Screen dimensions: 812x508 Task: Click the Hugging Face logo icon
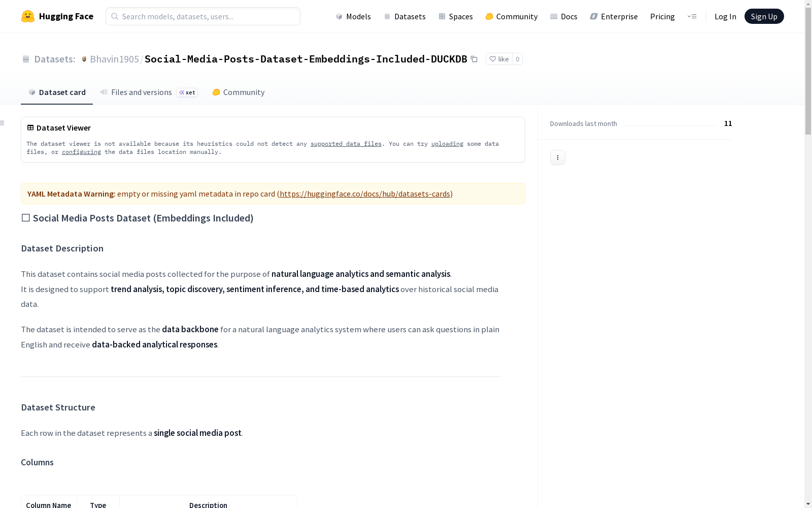pyautogui.click(x=28, y=16)
